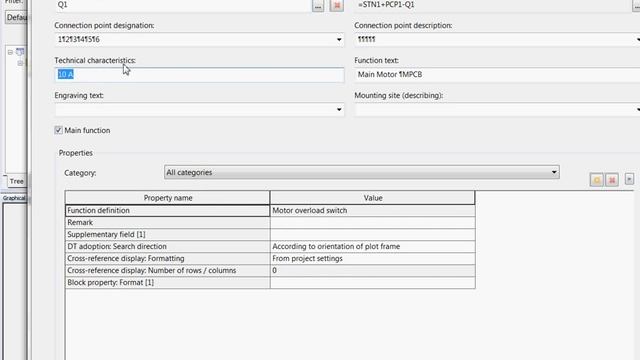Select the Supplementary field [1] row
Image resolution: width=640 pixels, height=360 pixels.
[167, 234]
